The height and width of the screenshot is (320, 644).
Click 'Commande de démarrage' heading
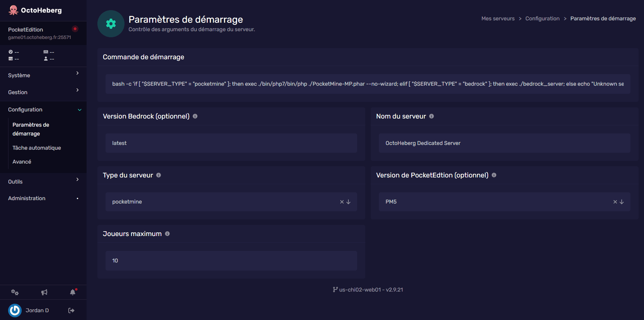tap(143, 57)
